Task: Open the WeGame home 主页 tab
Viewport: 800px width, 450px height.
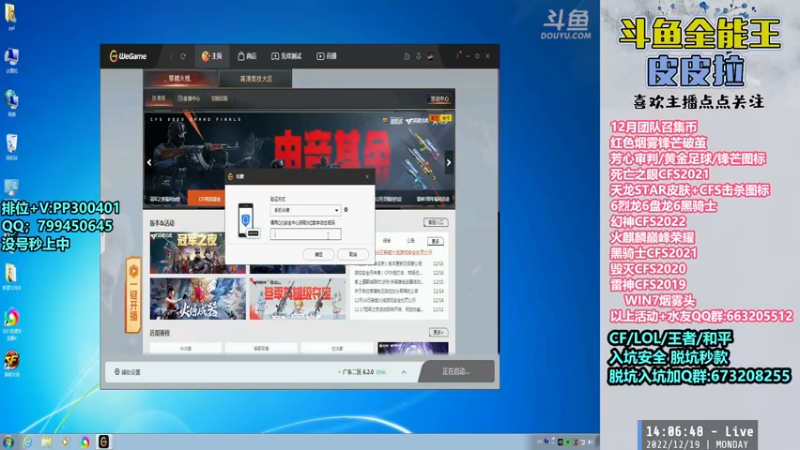Action: click(x=212, y=56)
